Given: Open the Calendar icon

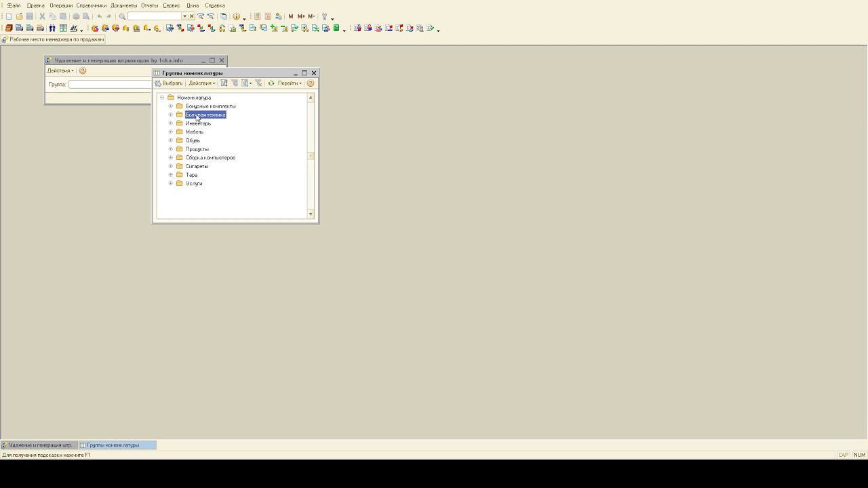Looking at the screenshot, I should tap(268, 16).
